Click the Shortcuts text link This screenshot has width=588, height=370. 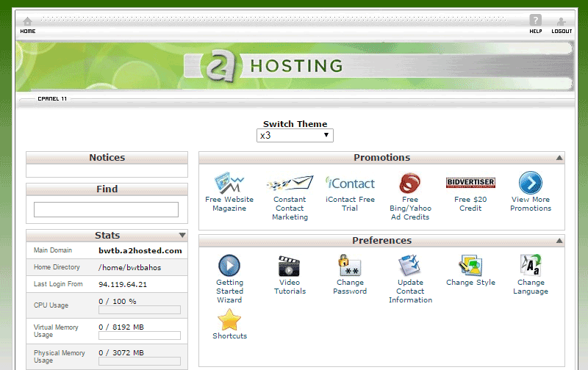[229, 336]
